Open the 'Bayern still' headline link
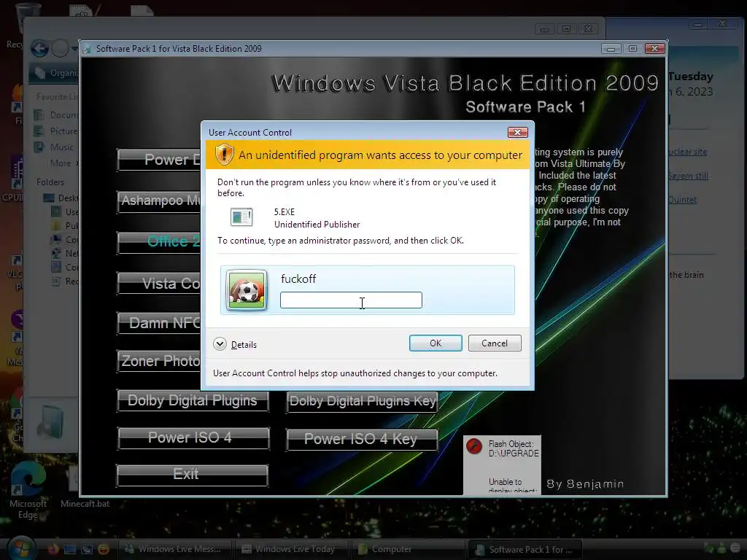This screenshot has width=747, height=560. click(688, 175)
